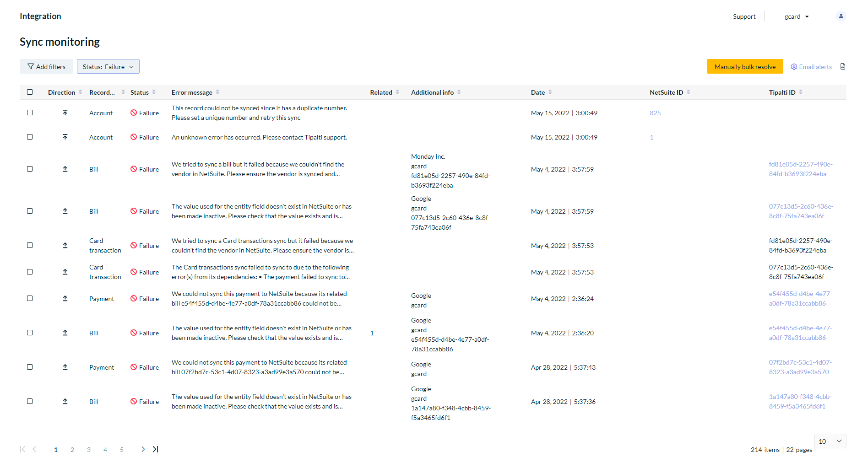Viewport: 868px width, 468px height.
Task: Open the user profile icon
Action: 841,16
